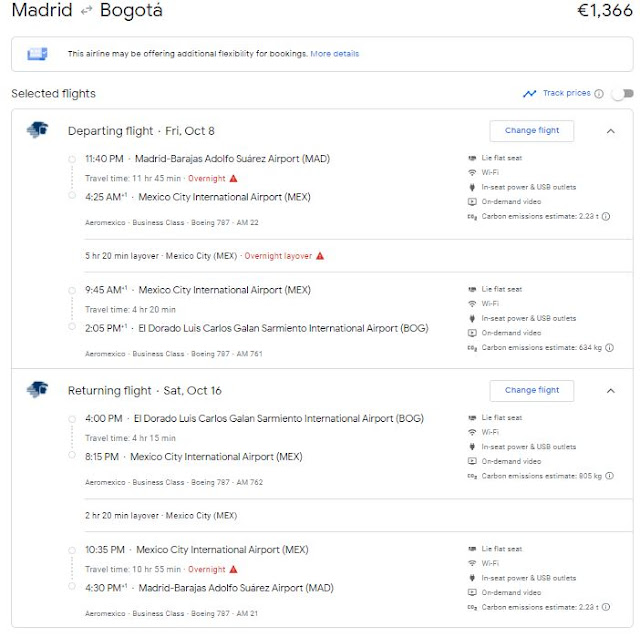
Task: Click the Returning flight Sat, Oct 16 header
Action: (x=141, y=390)
